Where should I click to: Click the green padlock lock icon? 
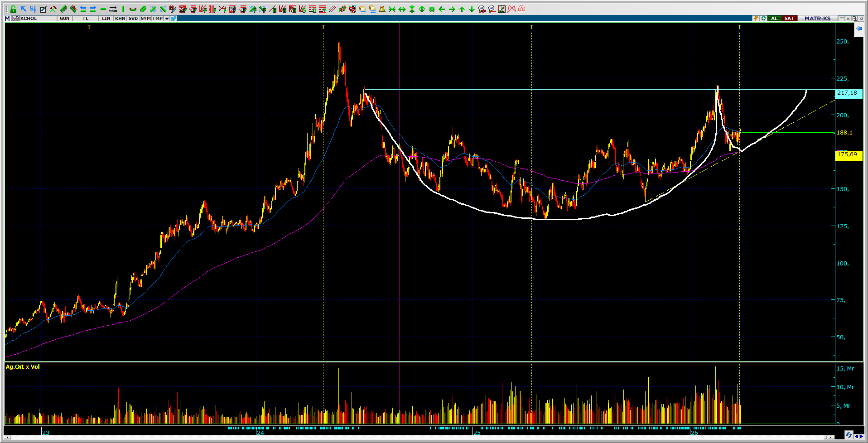[13, 9]
